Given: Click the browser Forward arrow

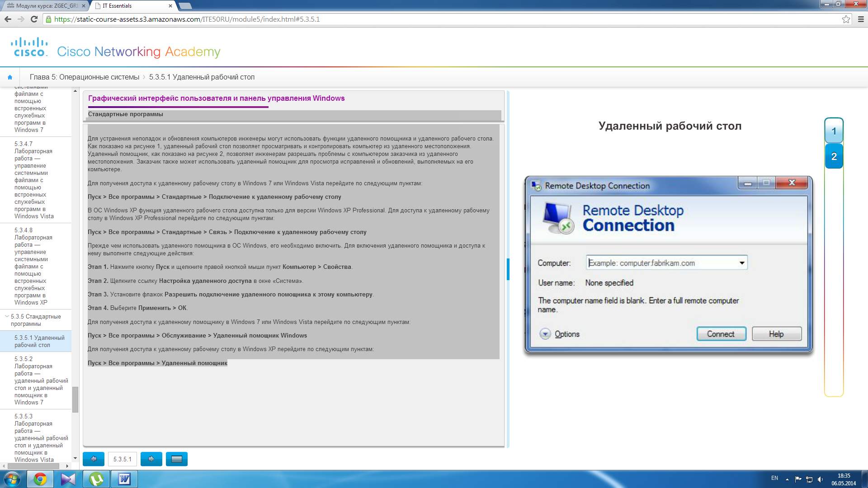Looking at the screenshot, I should pyautogui.click(x=21, y=19).
